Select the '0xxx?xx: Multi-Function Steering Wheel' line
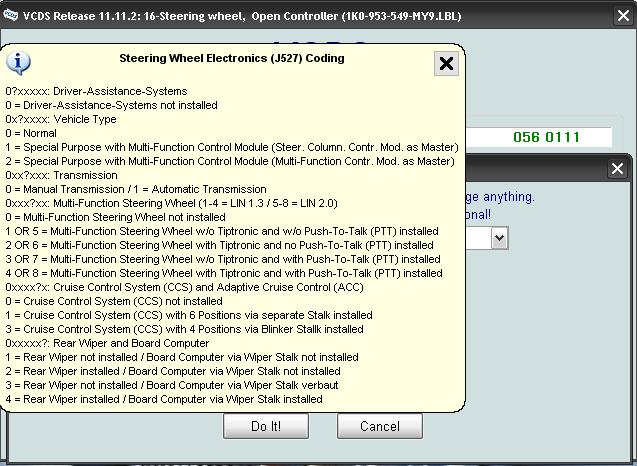Viewport: 637px width, 466px height. click(171, 203)
